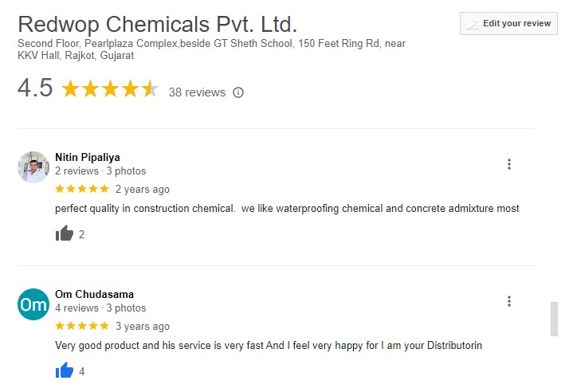Viewport: 577px width, 392px height.
Task: Like Nitin Pipaliya's review with thumbs up
Action: pos(65,233)
